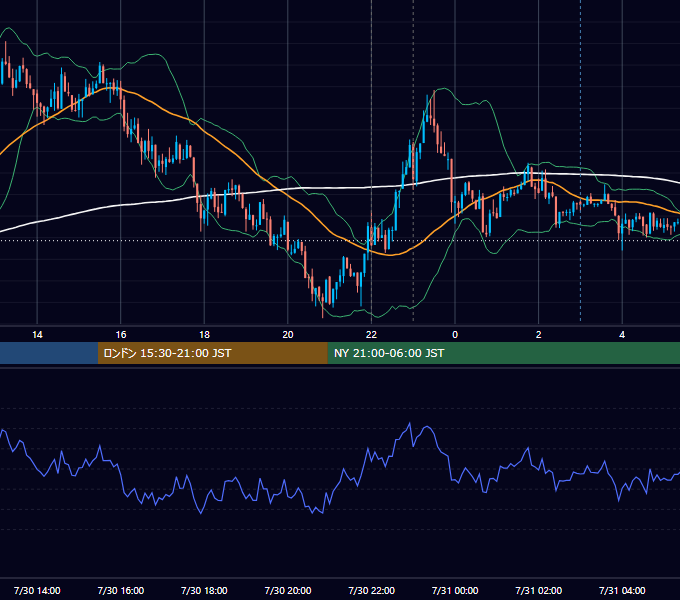The height and width of the screenshot is (600, 680).
Task: Click hour label 16 on upper axis
Action: click(x=121, y=335)
